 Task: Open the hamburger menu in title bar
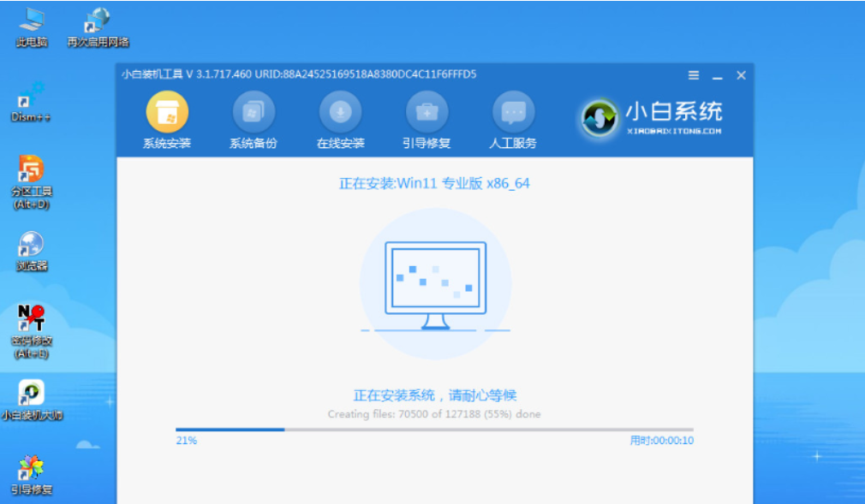tap(693, 75)
